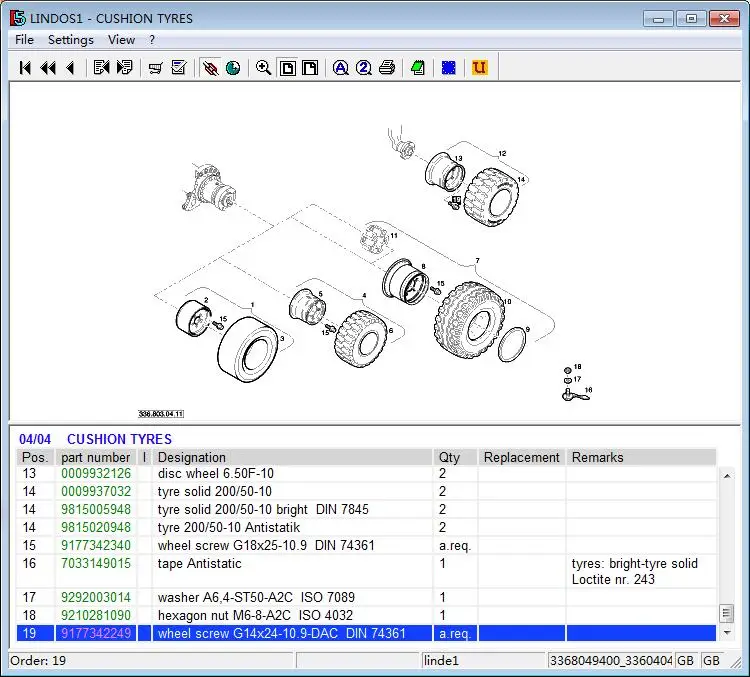The image size is (750, 677).
Task: Click the blue circled 2 icon
Action: click(x=363, y=68)
